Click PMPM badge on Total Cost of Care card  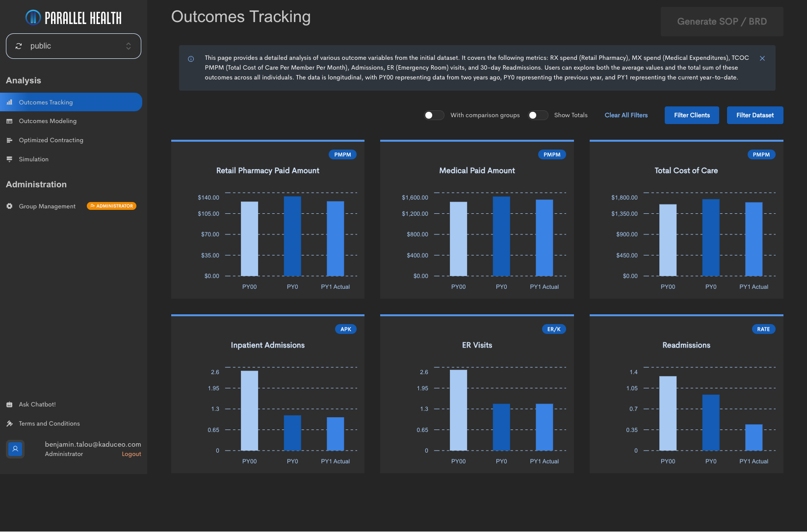click(761, 154)
